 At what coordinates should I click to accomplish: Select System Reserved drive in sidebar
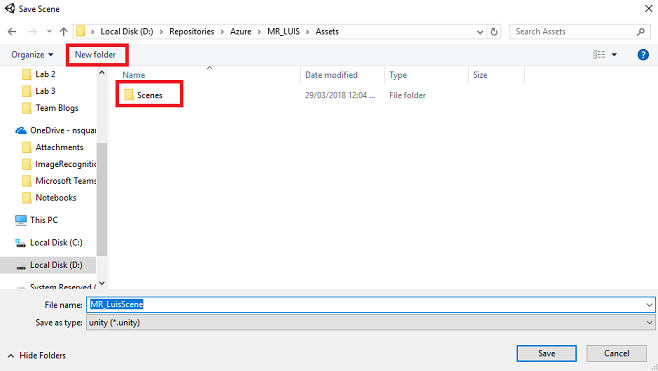(56, 286)
